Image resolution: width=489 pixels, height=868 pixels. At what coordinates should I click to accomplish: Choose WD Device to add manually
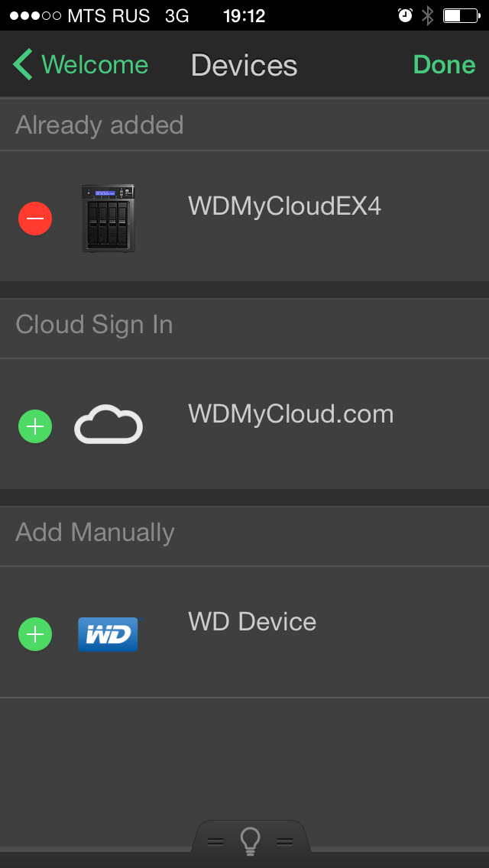(x=252, y=622)
